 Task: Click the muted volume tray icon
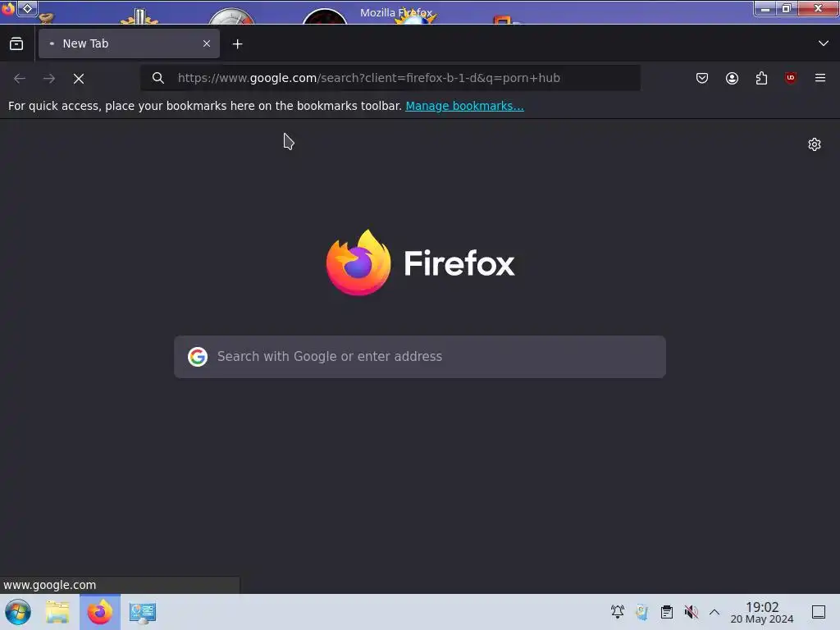pyautogui.click(x=691, y=611)
